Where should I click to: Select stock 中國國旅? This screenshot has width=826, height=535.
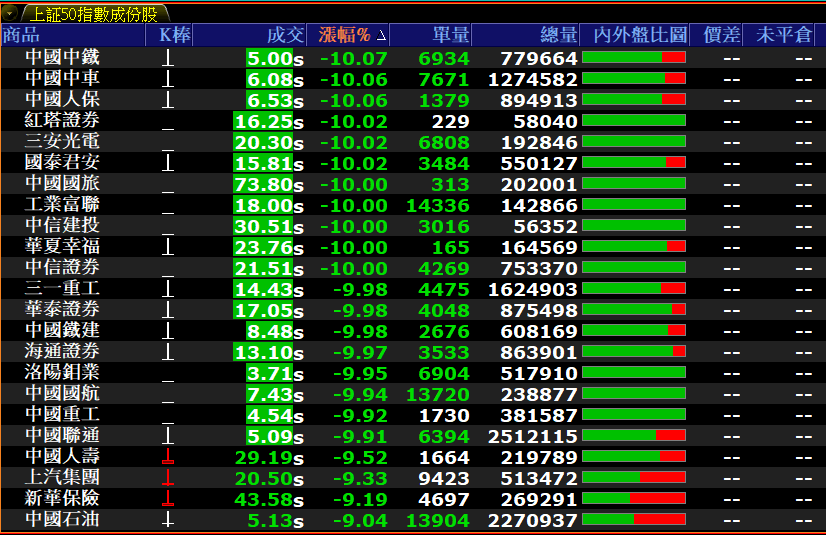62,184
